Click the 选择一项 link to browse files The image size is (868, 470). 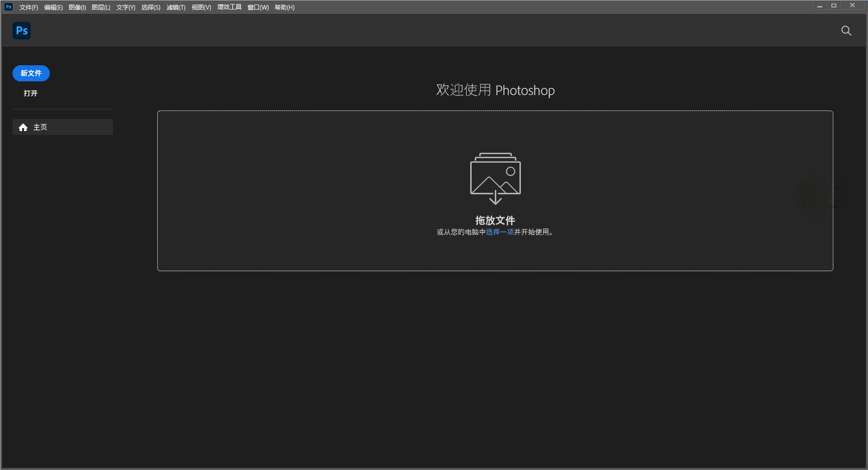click(x=500, y=232)
